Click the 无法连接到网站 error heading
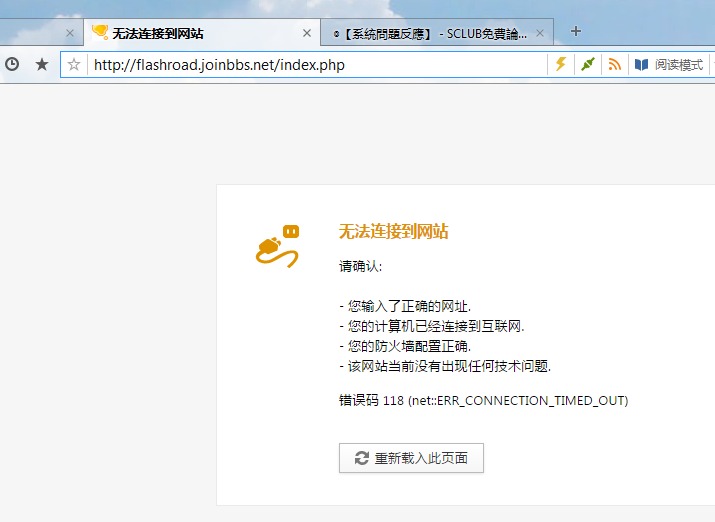The height and width of the screenshot is (522, 715). pyautogui.click(x=394, y=232)
